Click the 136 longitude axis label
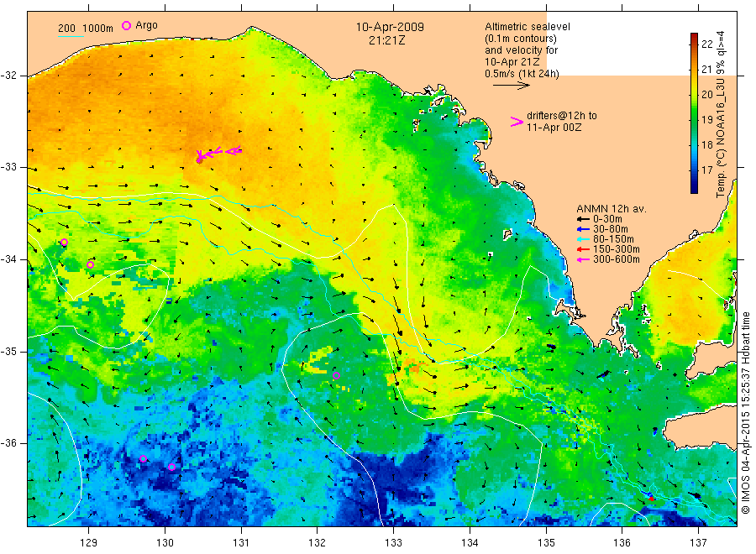This screenshot has height=554, width=756. point(622,543)
